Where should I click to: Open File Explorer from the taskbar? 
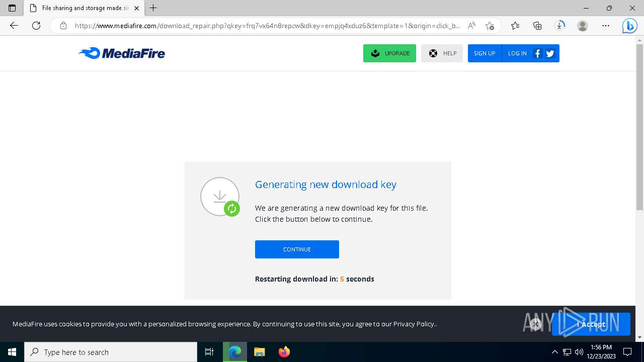pyautogui.click(x=260, y=352)
